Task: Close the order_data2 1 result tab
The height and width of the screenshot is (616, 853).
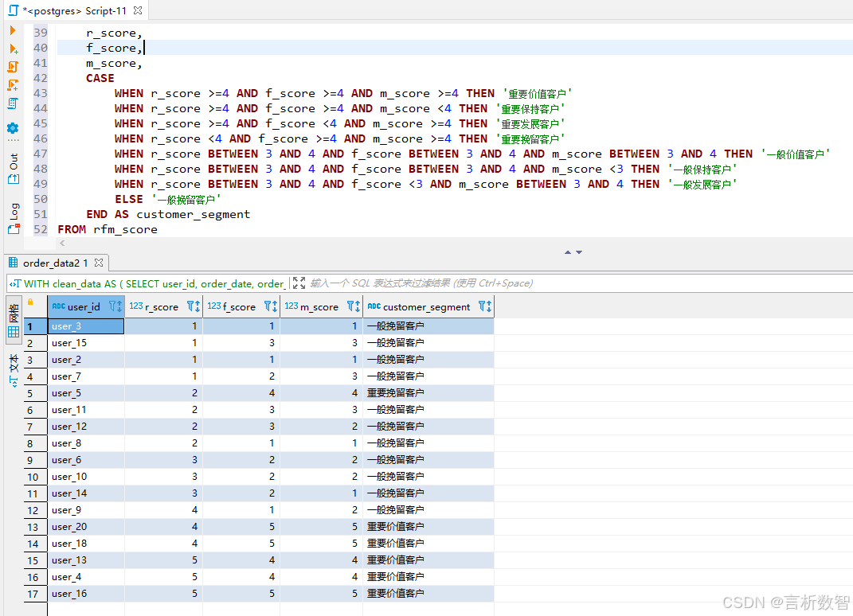Action: [99, 263]
